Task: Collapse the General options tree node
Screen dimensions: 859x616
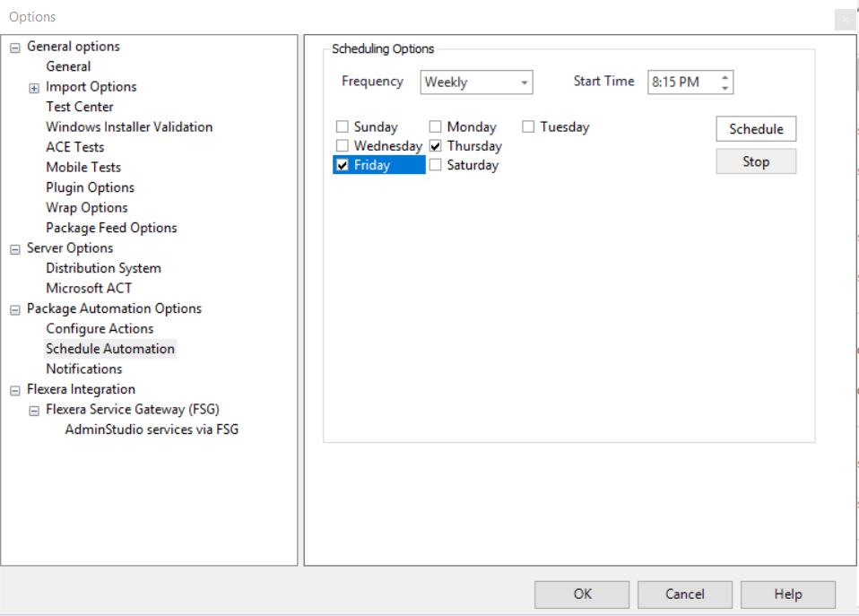Action: pos(15,48)
